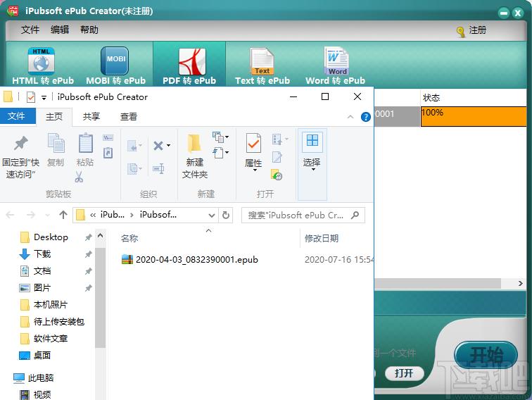Click the 注册 key button
532x400 pixels.
click(x=471, y=30)
